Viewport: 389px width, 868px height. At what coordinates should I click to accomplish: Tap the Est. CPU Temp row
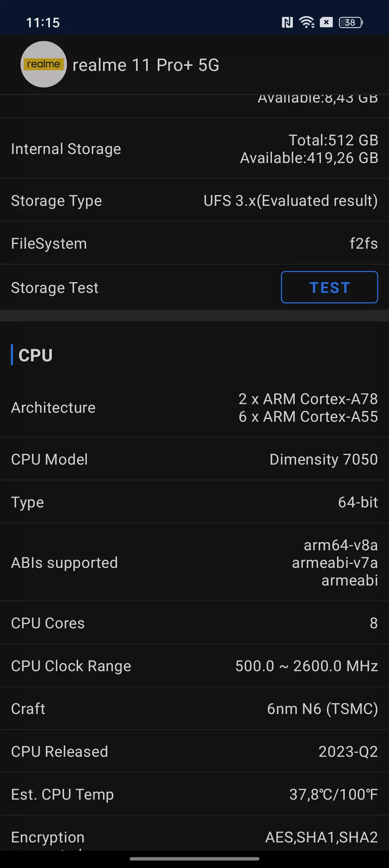tap(194, 794)
